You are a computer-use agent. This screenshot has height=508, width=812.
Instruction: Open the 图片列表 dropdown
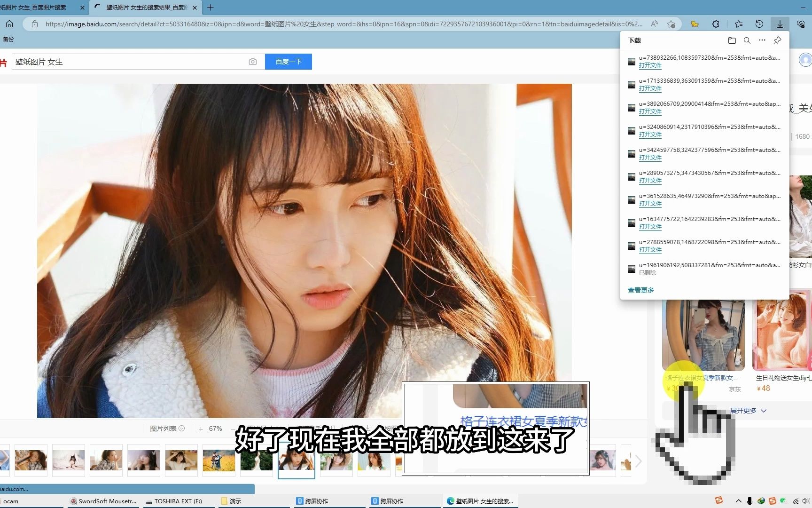point(167,428)
